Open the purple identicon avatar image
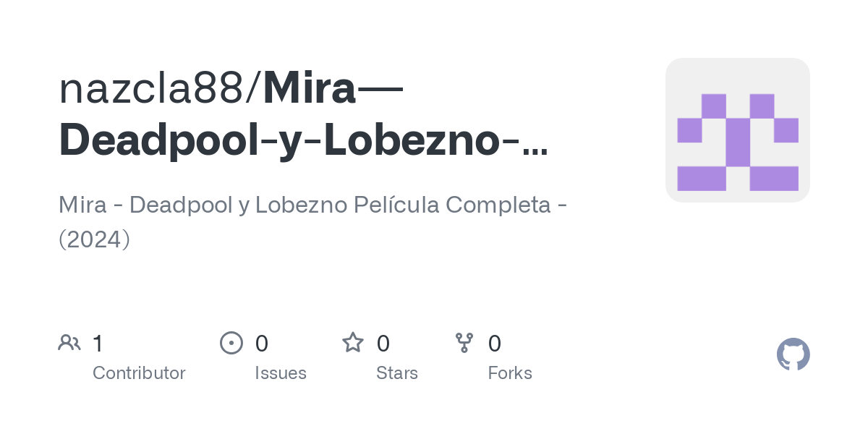 tap(737, 130)
